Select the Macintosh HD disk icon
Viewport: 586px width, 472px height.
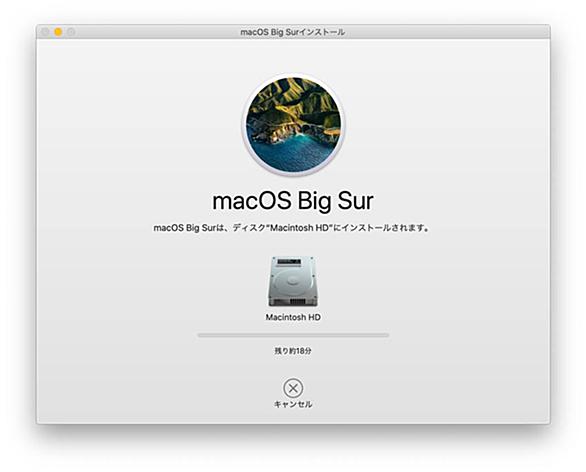pos(293,282)
